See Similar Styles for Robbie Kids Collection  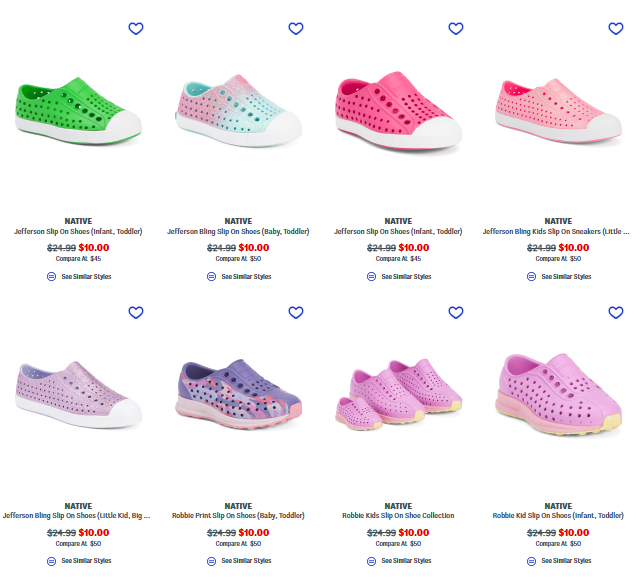click(x=405, y=561)
